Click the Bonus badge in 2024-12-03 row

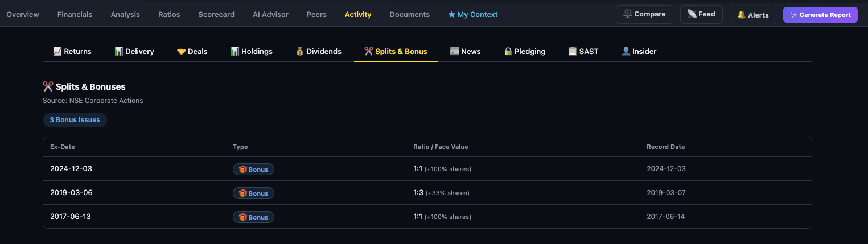253,169
